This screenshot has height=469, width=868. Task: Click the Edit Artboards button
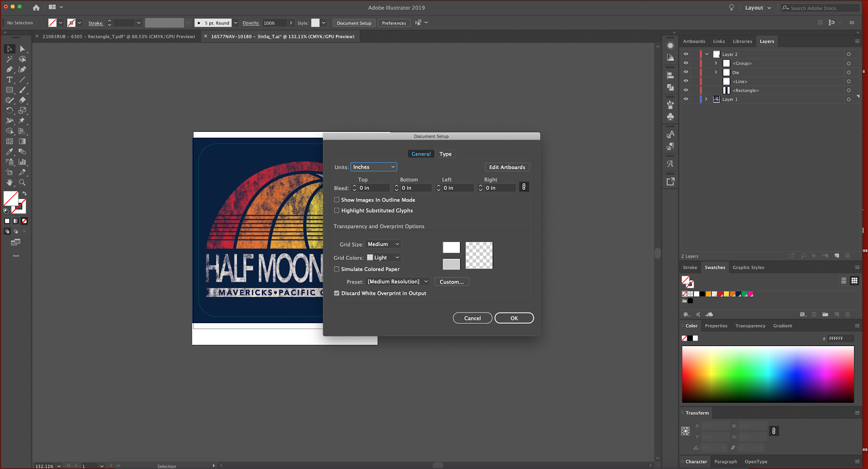click(507, 167)
